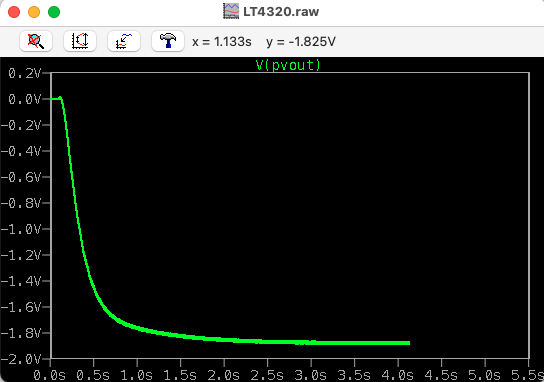Image resolution: width=544 pixels, height=382 pixels.
Task: Click the pick visible traces icon
Action: tap(124, 41)
